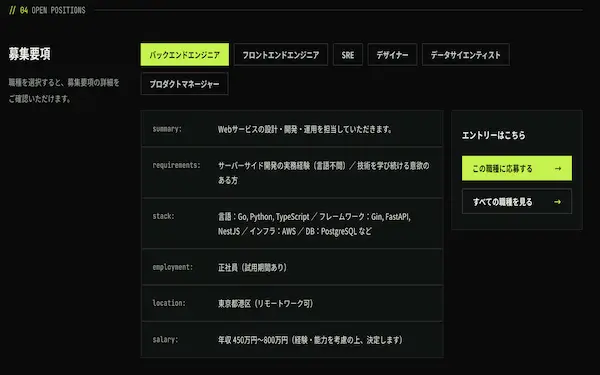Switch to the プロダクトマネージャー tab
Viewport: 600px width, 375px height.
tap(184, 84)
